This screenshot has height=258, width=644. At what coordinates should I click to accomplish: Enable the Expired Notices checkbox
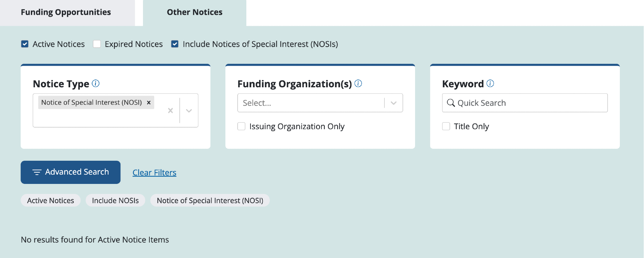[x=97, y=44]
